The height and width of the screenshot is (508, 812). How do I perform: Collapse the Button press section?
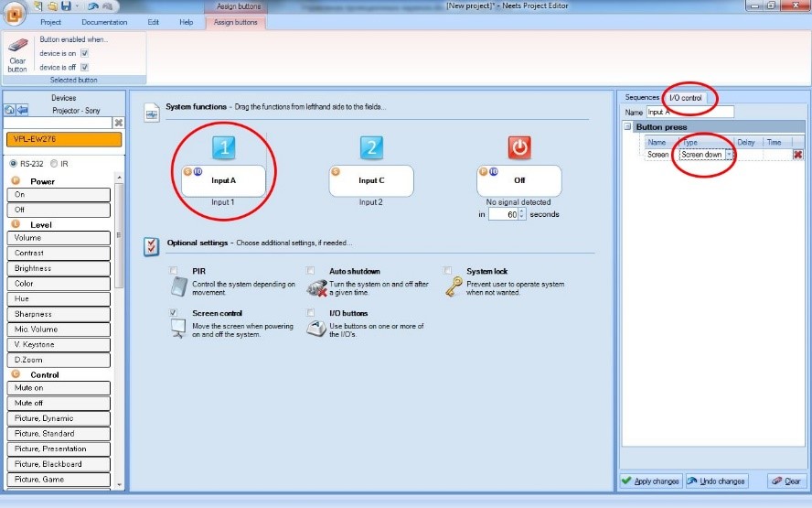point(627,126)
